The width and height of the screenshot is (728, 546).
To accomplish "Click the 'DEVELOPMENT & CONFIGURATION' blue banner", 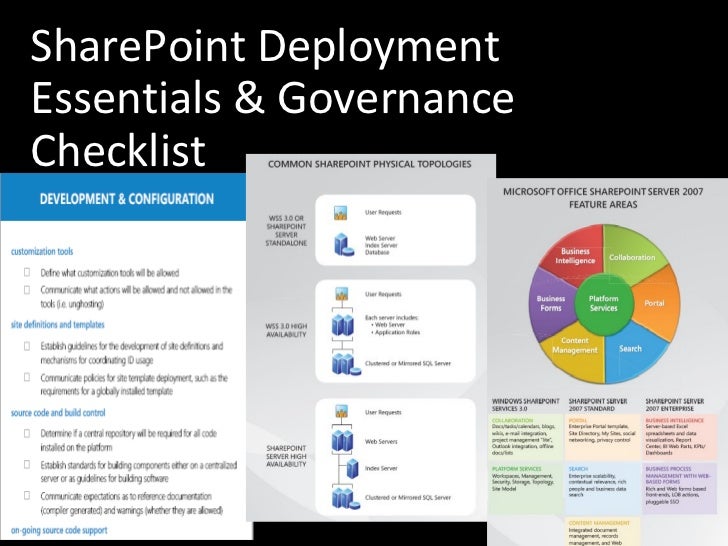I will [x=123, y=199].
